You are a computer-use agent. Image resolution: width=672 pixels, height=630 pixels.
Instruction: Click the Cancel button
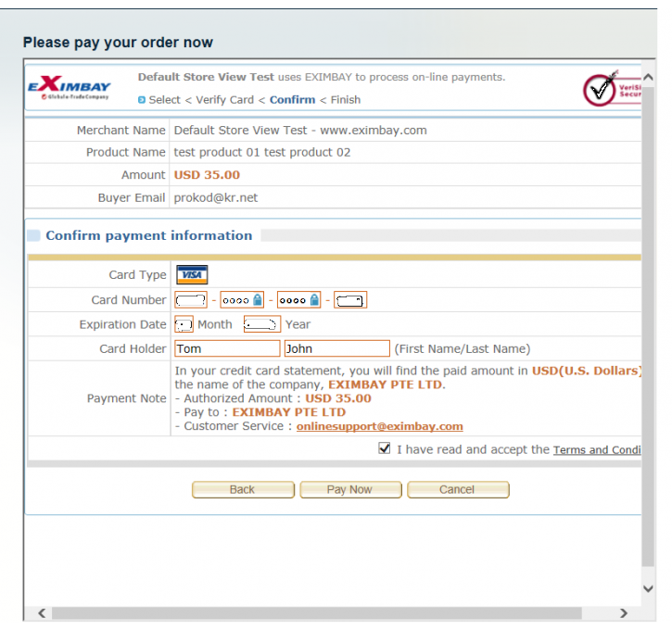pos(458,489)
